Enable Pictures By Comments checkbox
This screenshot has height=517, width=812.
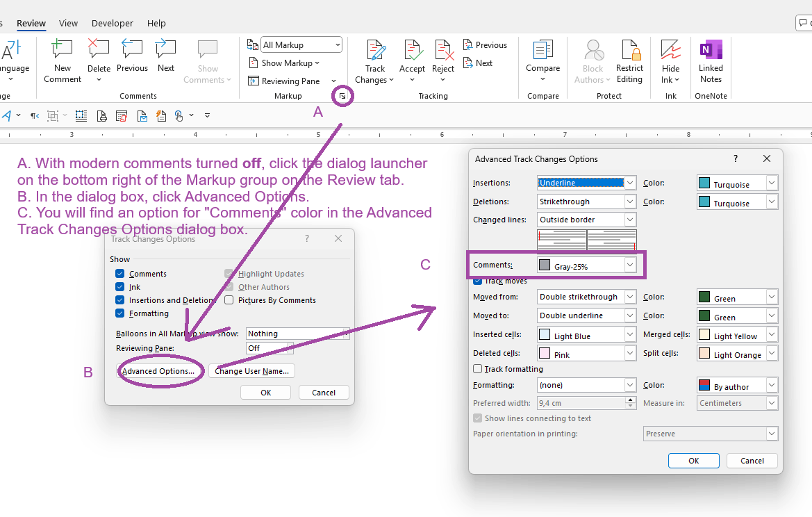coord(229,300)
